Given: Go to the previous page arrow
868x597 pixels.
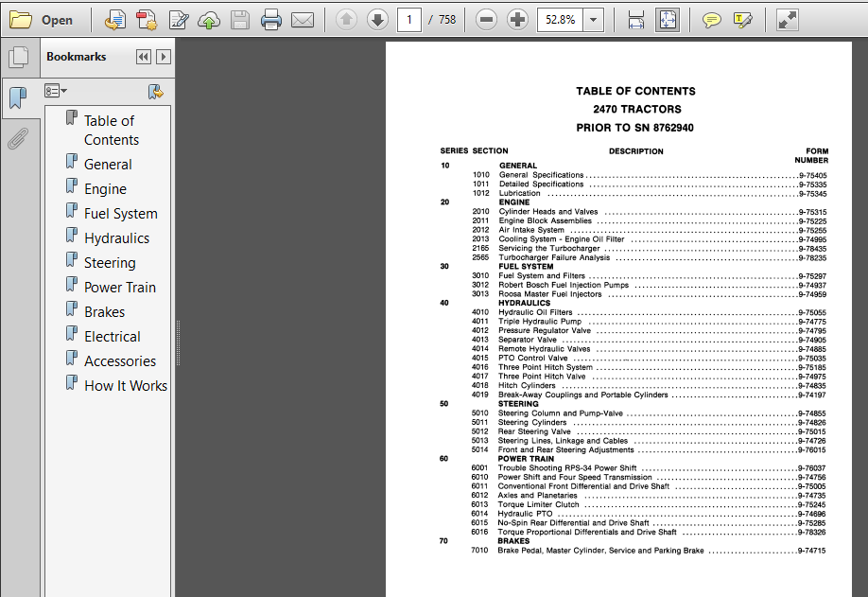Looking at the screenshot, I should pyautogui.click(x=346, y=20).
